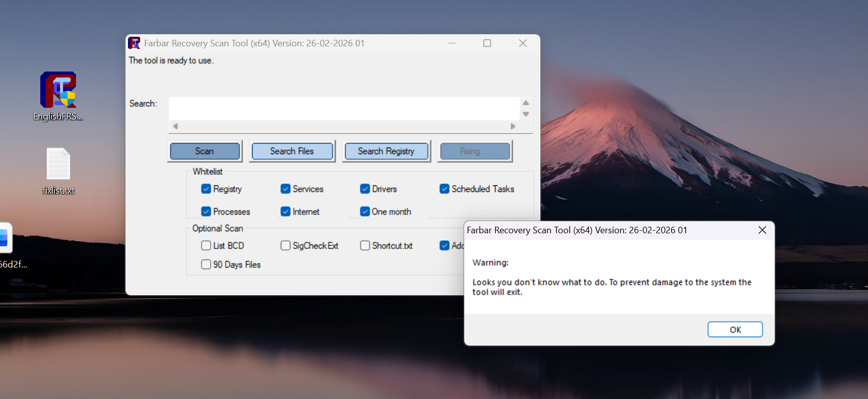Enable the Shortcut.txt option
868x399 pixels.
[365, 245]
